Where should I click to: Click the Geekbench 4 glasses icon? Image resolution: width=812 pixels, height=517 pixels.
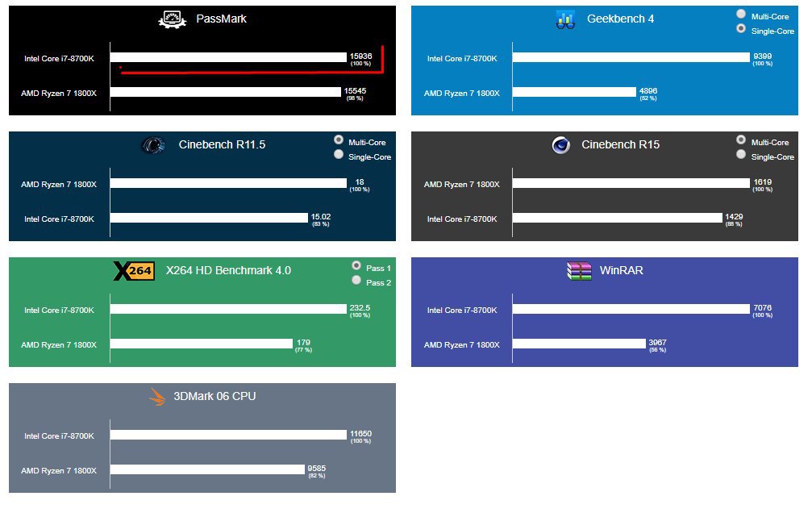tap(565, 19)
